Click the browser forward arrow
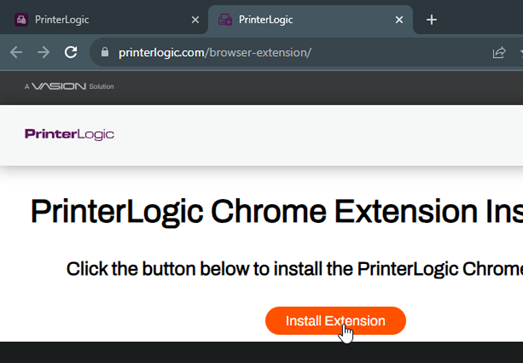 pyautogui.click(x=43, y=52)
